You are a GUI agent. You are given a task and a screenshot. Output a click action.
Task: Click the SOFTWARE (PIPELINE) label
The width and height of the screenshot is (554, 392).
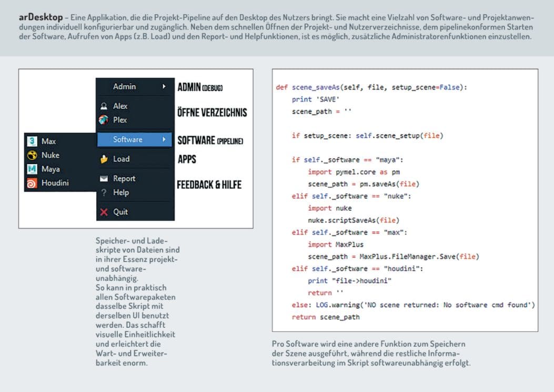210,140
